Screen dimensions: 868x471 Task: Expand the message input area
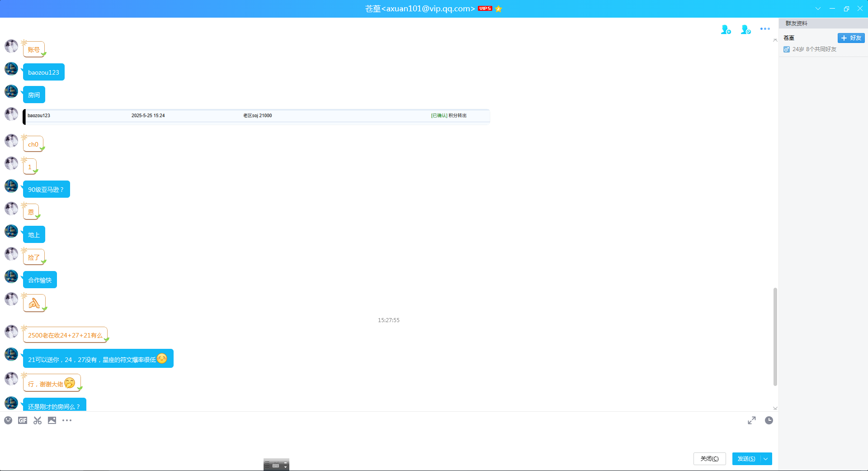coord(751,420)
